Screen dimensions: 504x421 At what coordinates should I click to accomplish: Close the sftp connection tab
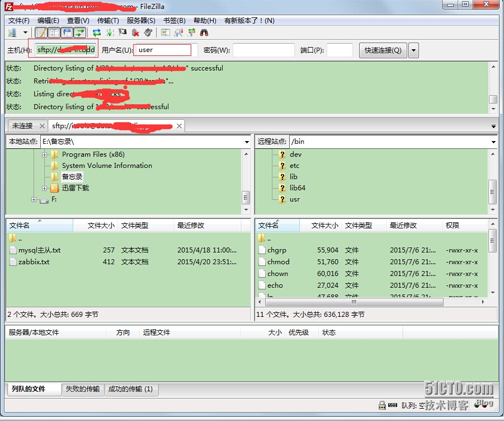point(180,126)
